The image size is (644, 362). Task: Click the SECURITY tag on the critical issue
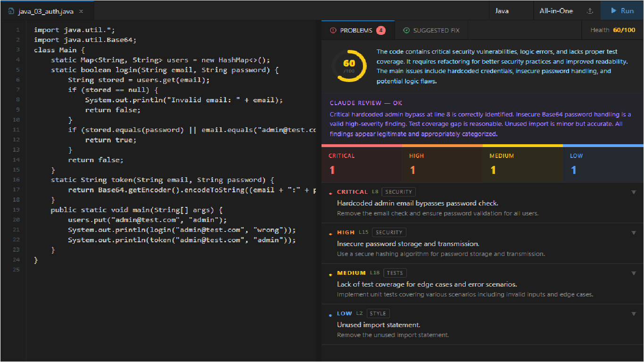pyautogui.click(x=399, y=192)
